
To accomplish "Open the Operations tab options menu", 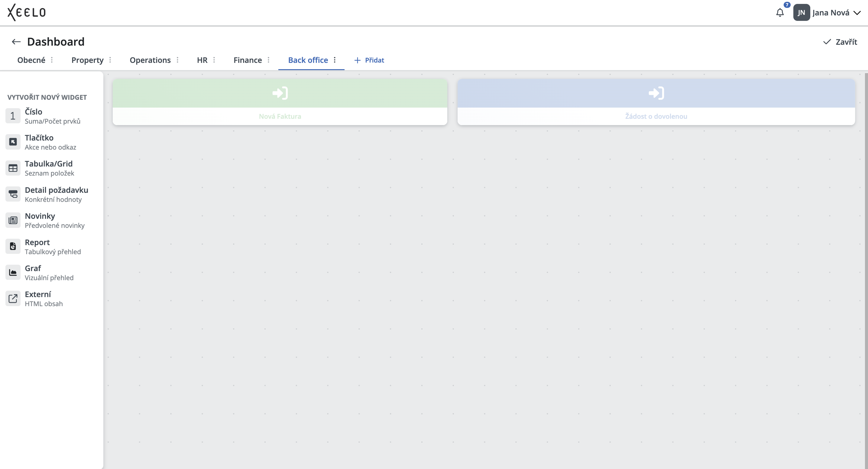I will point(177,60).
